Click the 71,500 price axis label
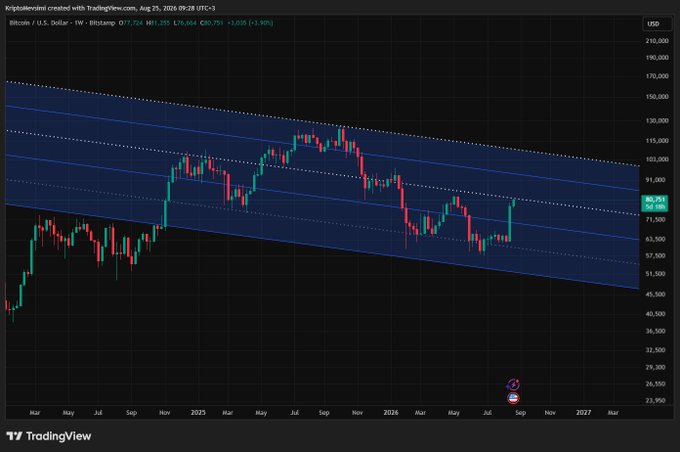680x452 pixels. point(657,219)
